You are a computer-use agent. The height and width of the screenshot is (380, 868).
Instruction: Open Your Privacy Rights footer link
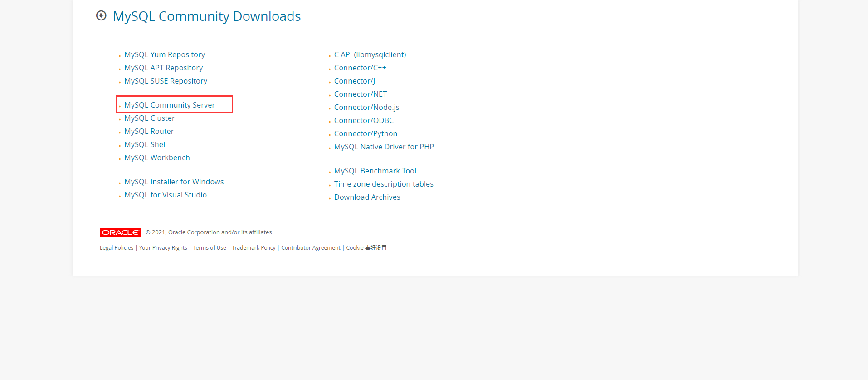point(163,248)
